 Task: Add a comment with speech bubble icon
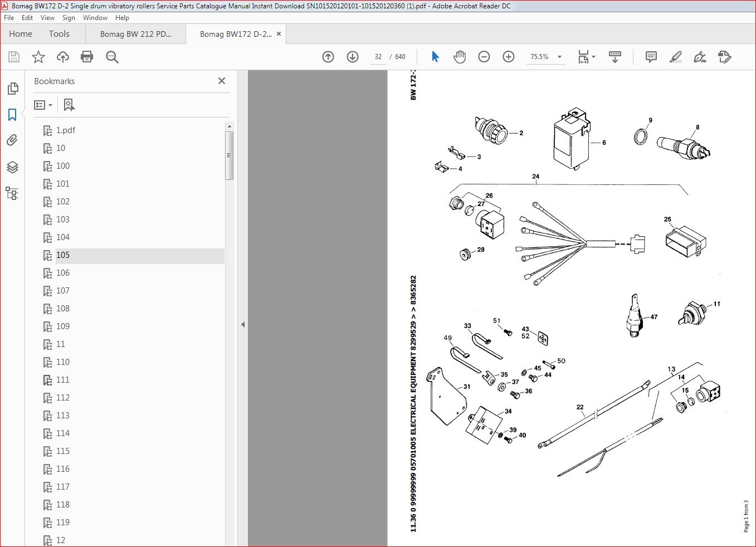point(651,57)
